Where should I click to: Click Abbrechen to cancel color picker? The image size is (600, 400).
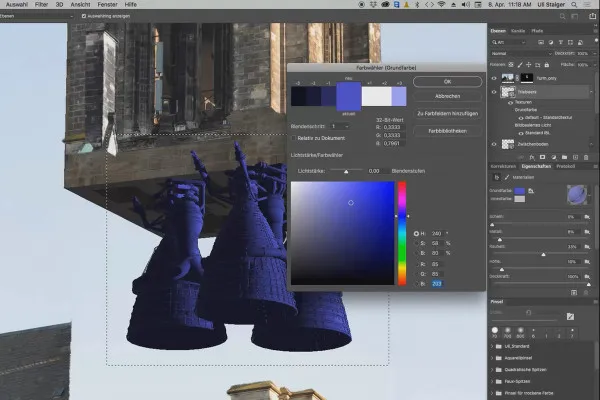point(447,96)
